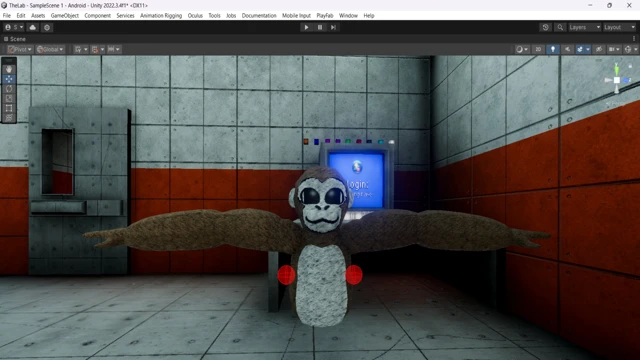Open Unity cloud services icon
640x360 pixels.
33,27
